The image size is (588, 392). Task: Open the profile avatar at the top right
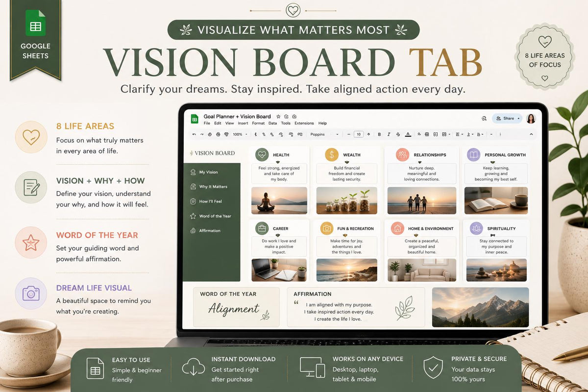[531, 119]
